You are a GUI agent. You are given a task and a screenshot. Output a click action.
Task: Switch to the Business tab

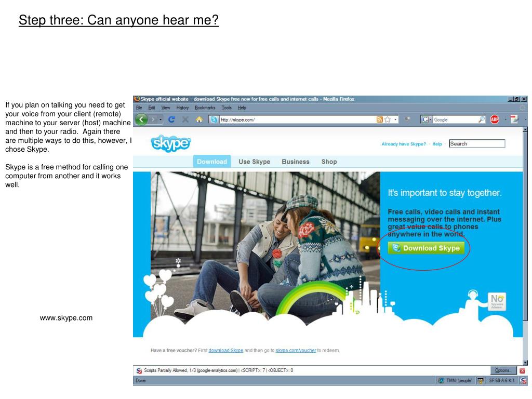(296, 162)
